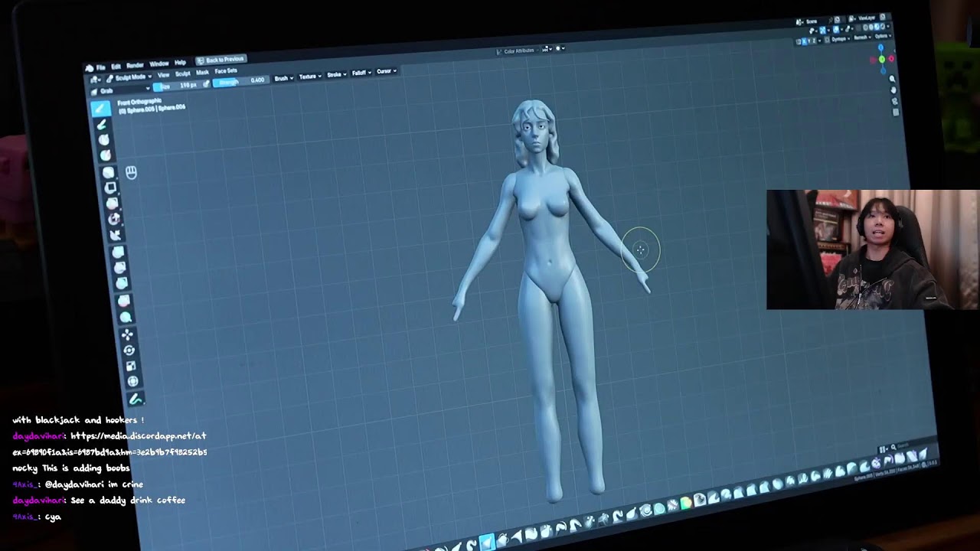Select the Annotate pencil tool
This screenshot has height=551, width=980.
[136, 399]
